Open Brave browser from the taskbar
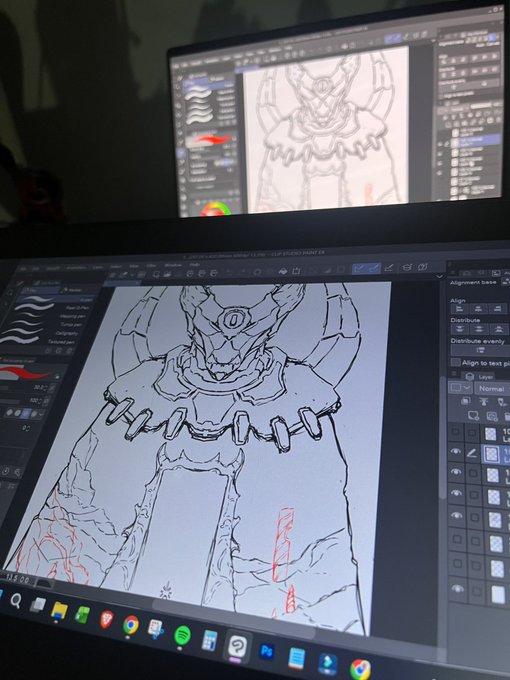The width and height of the screenshot is (510, 680). click(107, 619)
